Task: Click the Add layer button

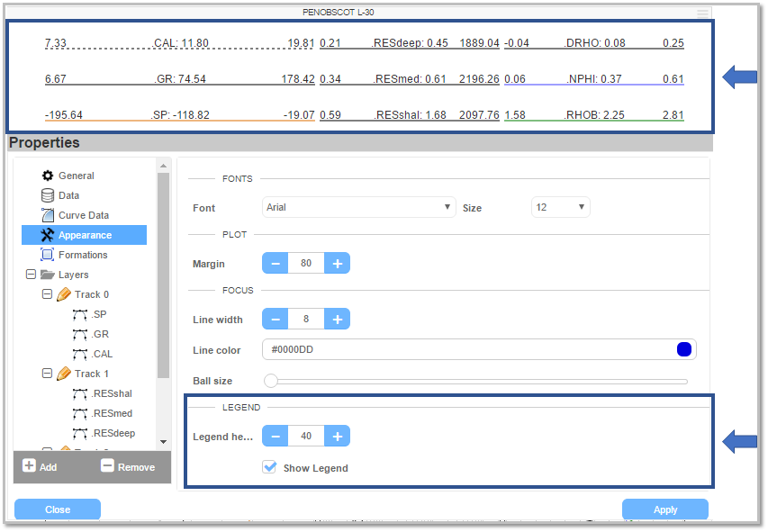Action: [x=40, y=466]
